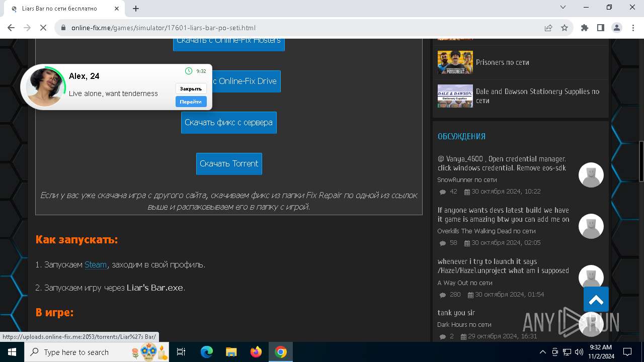Screen dimensions: 644x362
Task: Open the ОБСУЖДЕНИЯ section heading
Action: pos(461,136)
